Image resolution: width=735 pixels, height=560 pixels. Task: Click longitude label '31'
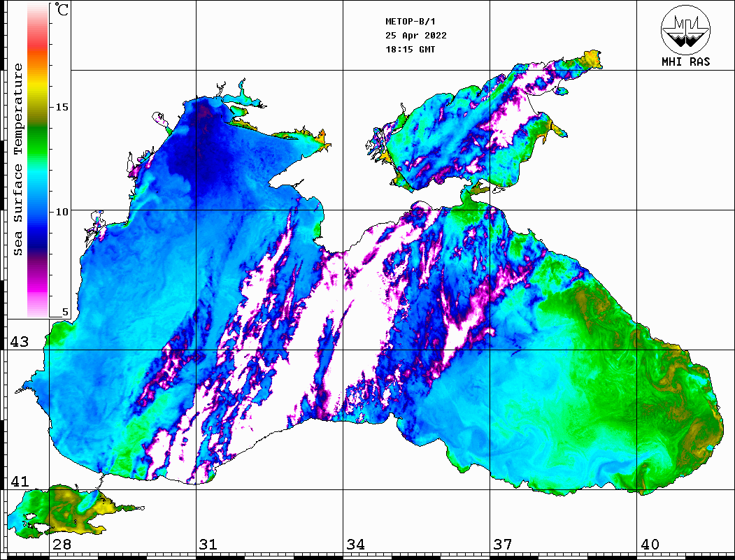pyautogui.click(x=208, y=545)
